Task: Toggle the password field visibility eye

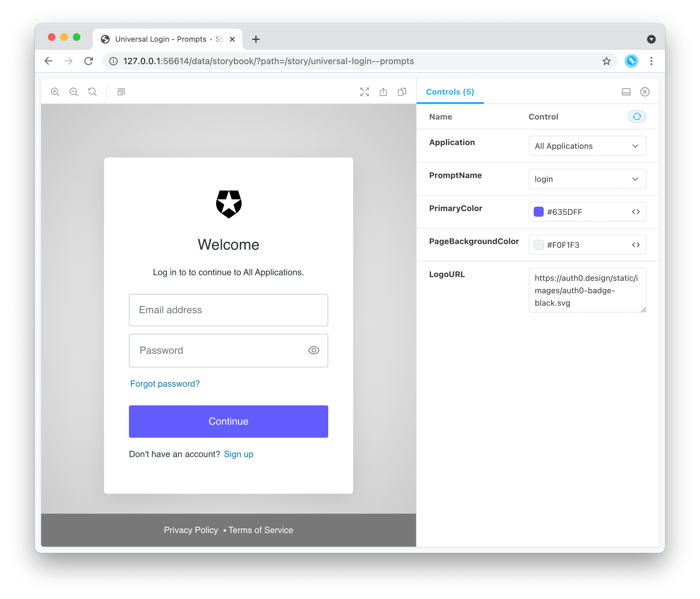Action: 313,350
